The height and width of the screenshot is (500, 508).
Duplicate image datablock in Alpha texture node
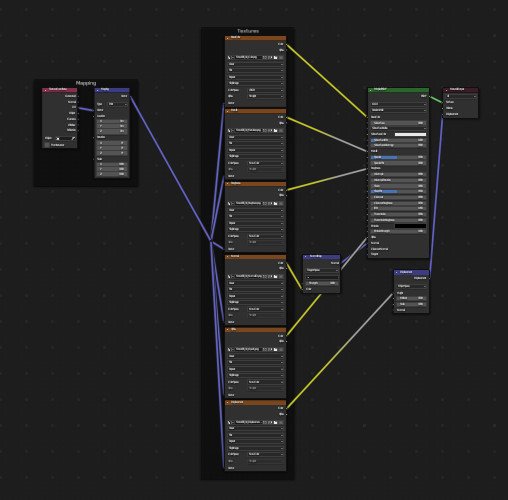tap(270, 349)
